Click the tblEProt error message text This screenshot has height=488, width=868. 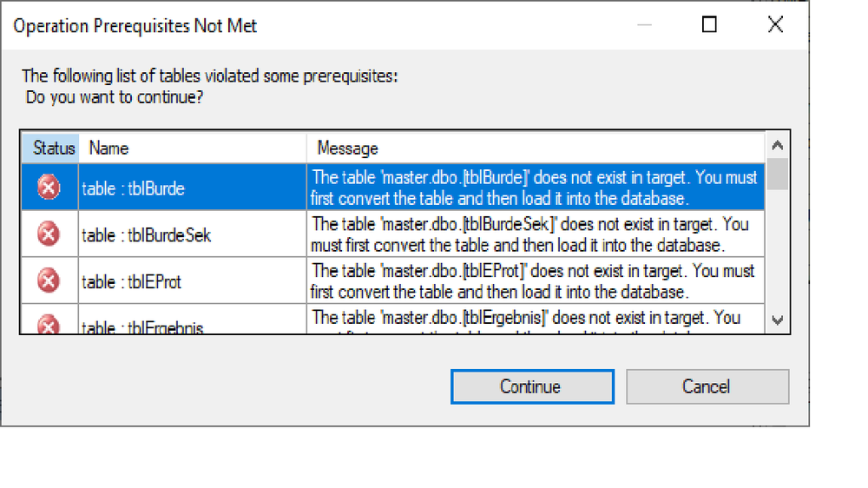pos(534,281)
